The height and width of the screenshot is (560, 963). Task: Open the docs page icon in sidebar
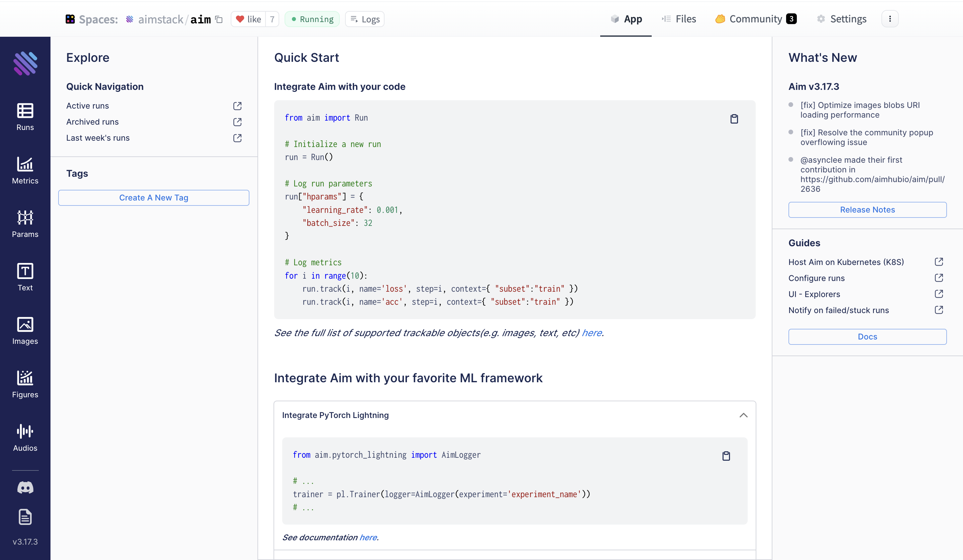(x=25, y=517)
